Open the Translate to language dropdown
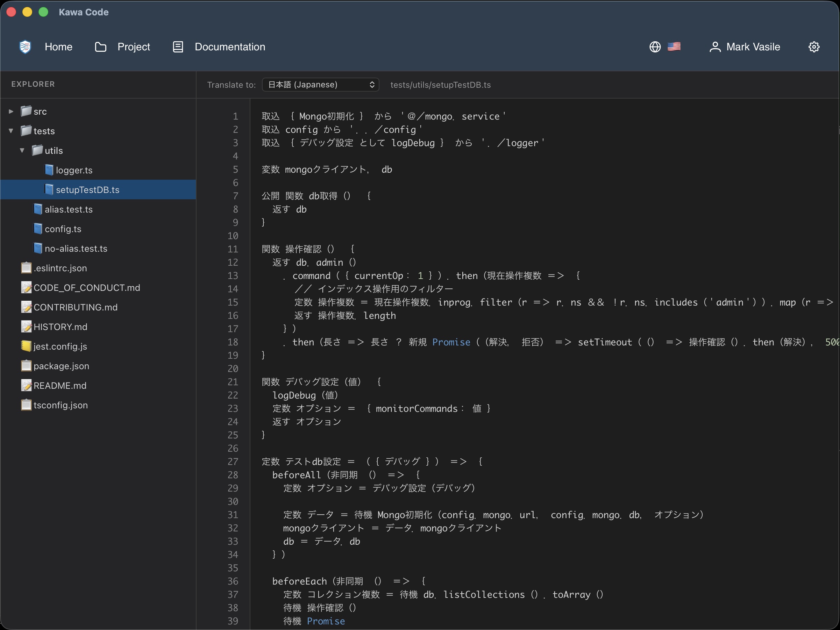The width and height of the screenshot is (840, 630). coord(320,84)
